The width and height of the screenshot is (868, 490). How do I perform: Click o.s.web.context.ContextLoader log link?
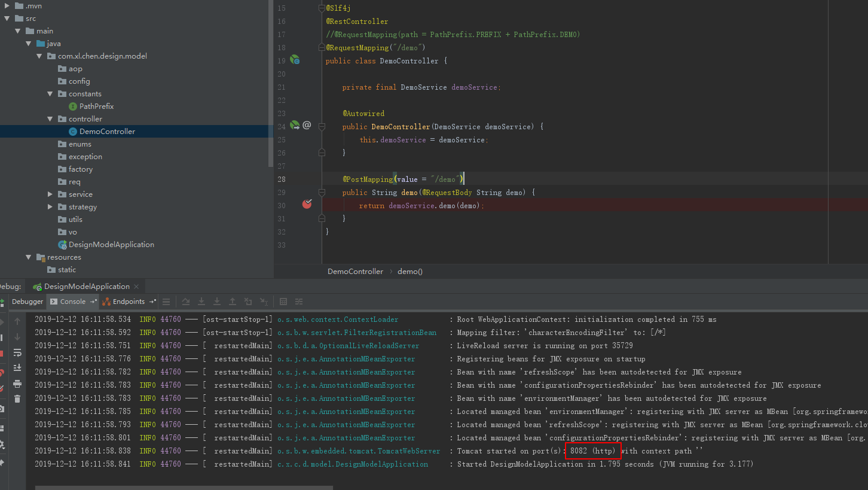pos(338,319)
